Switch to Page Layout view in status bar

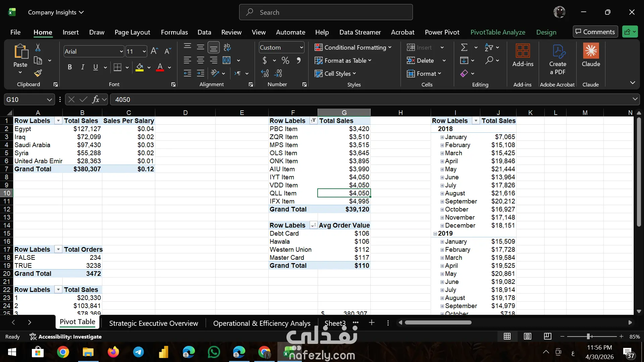(528, 336)
